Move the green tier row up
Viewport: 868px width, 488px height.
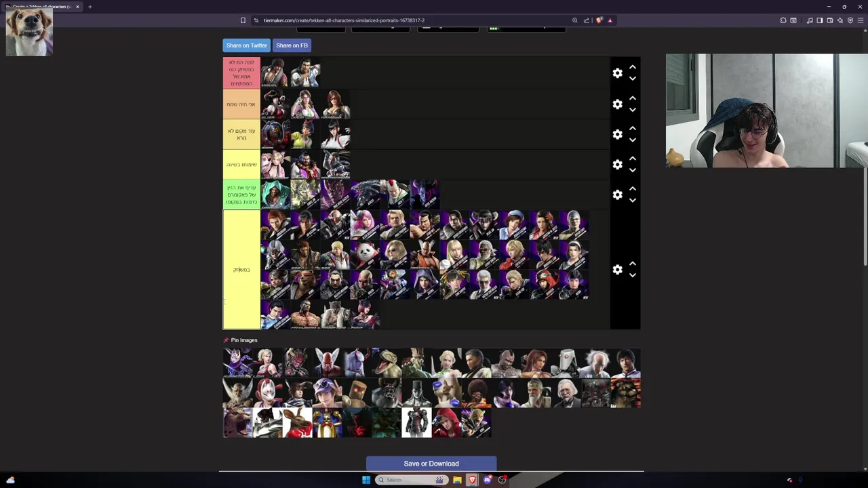point(632,188)
